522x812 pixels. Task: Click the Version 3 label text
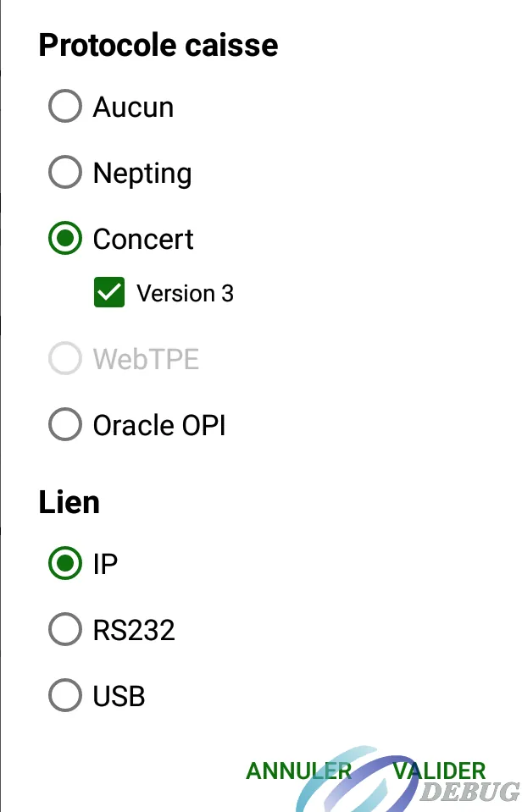[x=185, y=294]
